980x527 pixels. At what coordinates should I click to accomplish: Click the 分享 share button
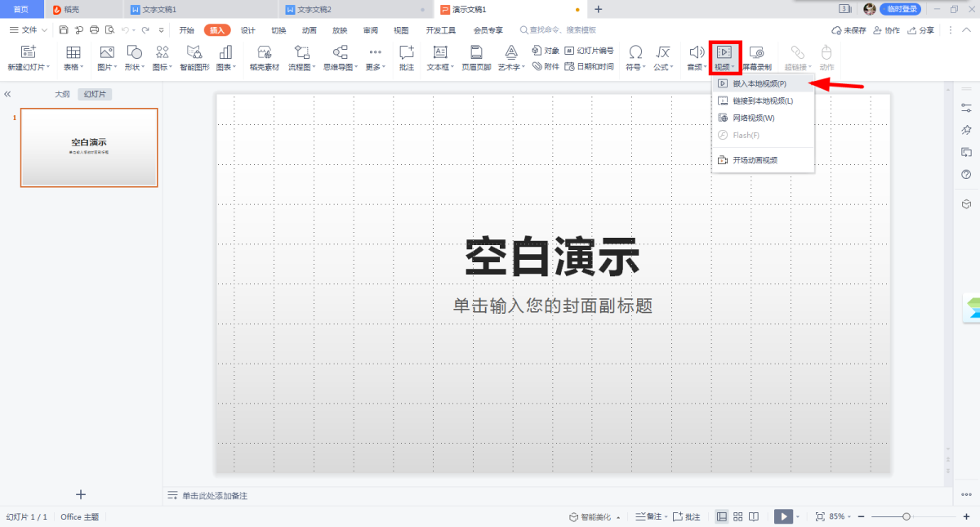(x=921, y=30)
